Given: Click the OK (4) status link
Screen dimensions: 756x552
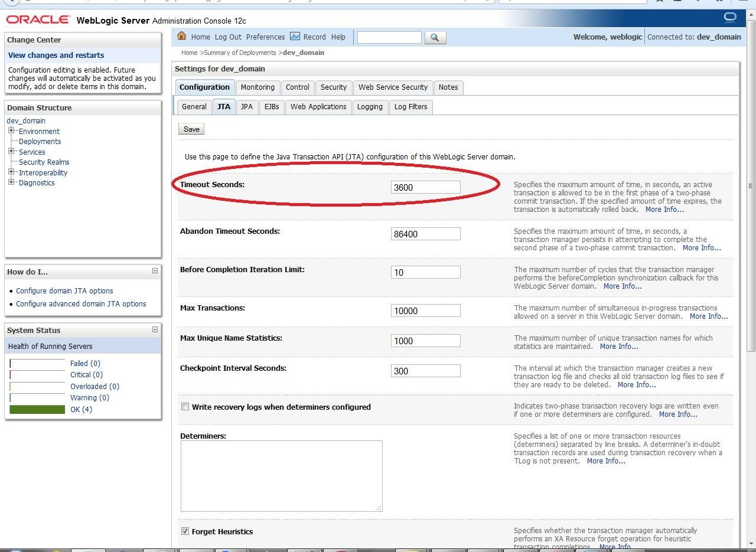Looking at the screenshot, I should pyautogui.click(x=81, y=410).
